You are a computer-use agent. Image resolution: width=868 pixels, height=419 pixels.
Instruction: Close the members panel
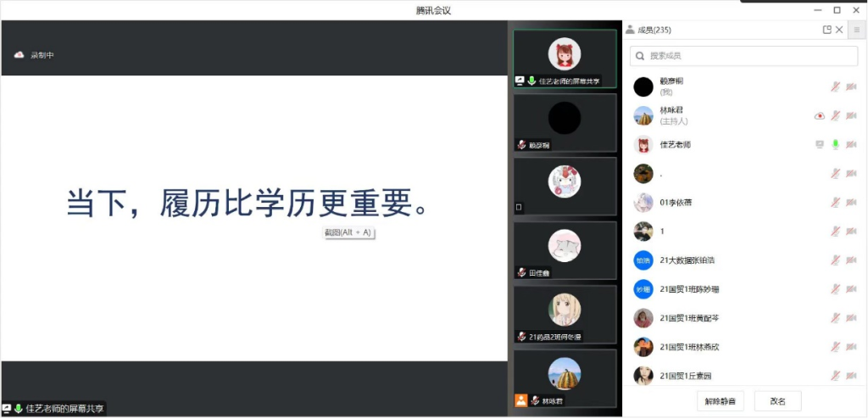point(839,30)
